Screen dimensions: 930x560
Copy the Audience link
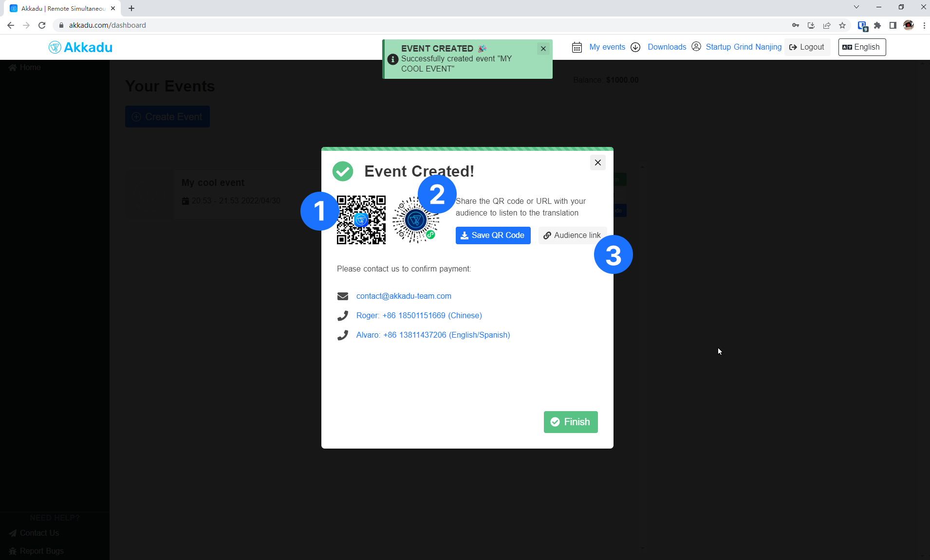[x=572, y=235]
